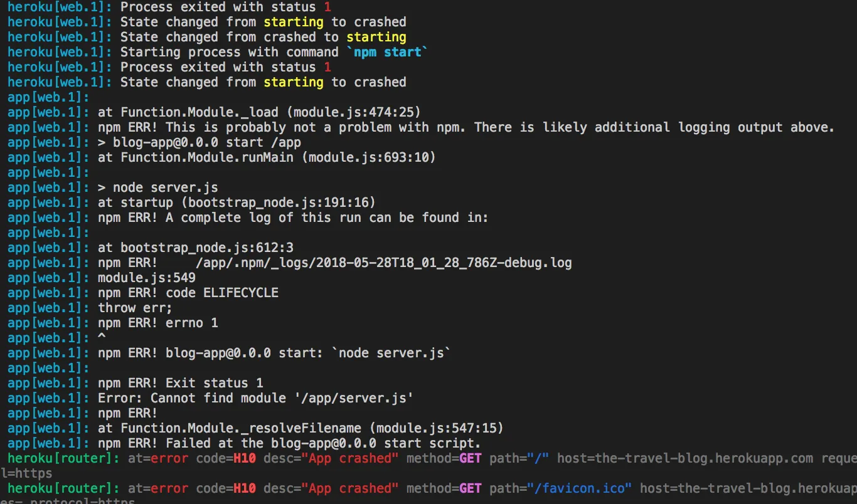Click the bootstrap_node.js:612:3 stack line

click(x=196, y=248)
